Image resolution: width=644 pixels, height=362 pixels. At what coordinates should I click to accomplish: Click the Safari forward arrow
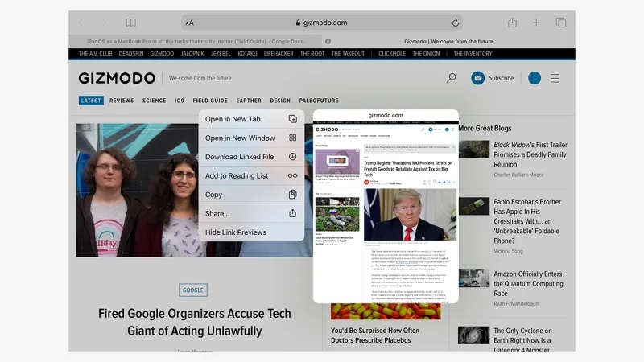coord(104,23)
